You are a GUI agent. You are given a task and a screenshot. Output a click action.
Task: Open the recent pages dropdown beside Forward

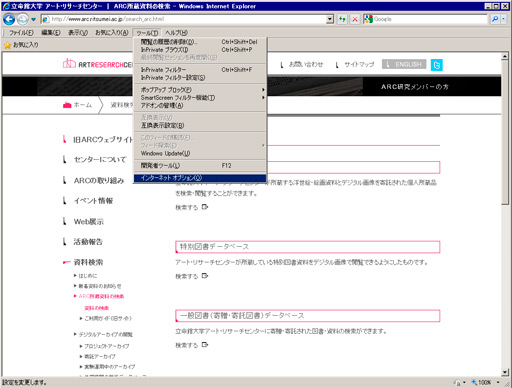(33, 20)
